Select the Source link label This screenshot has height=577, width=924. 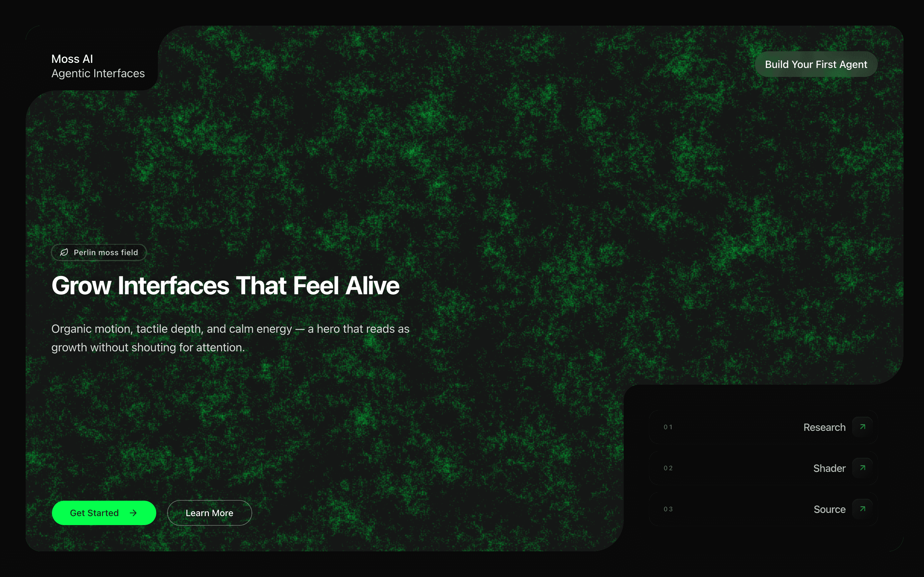coord(829,509)
